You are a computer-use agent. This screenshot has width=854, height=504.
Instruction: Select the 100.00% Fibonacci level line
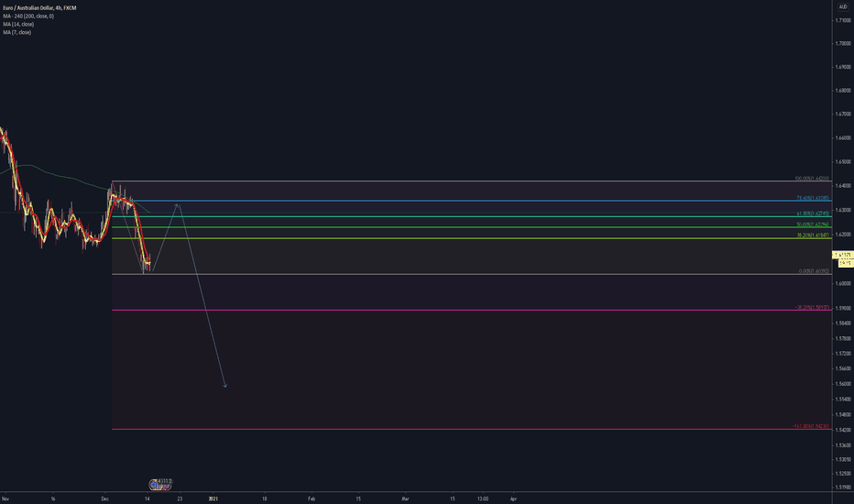click(472, 181)
